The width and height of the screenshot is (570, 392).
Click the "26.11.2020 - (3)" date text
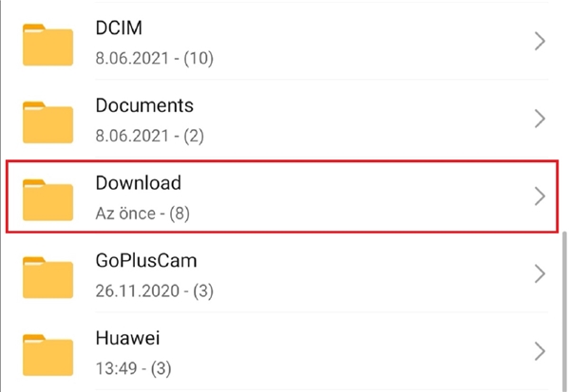pyautogui.click(x=152, y=290)
